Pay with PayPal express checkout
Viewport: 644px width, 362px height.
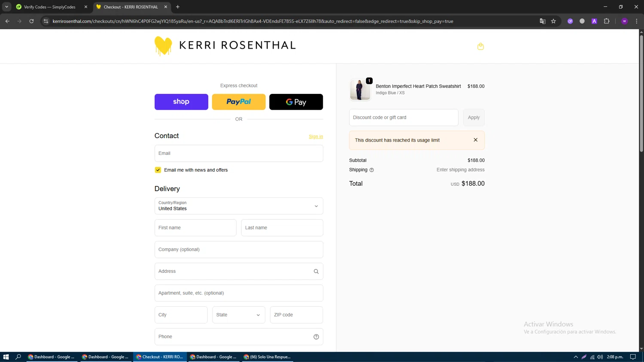[239, 102]
